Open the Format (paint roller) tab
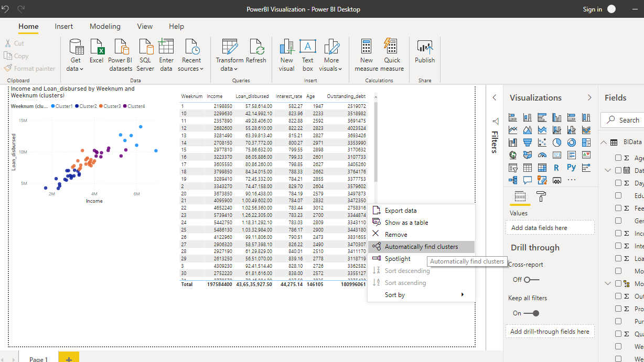Screen dimensions: 644x362 [x=541, y=197]
